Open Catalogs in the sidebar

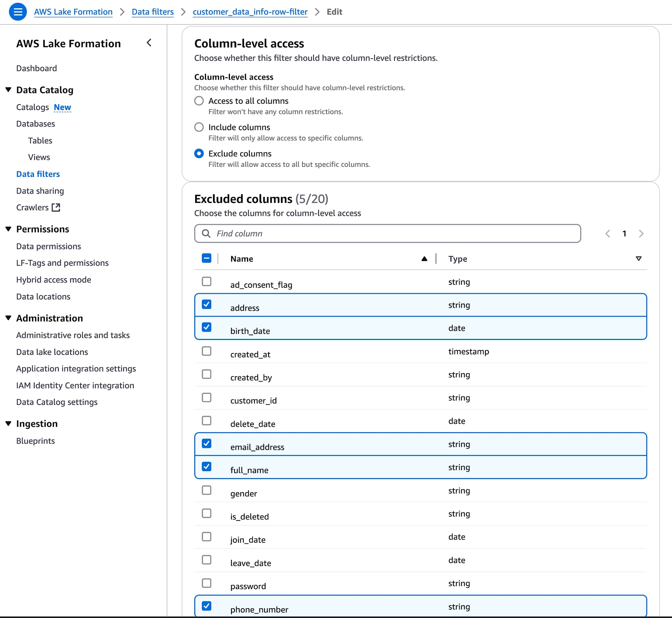click(33, 107)
